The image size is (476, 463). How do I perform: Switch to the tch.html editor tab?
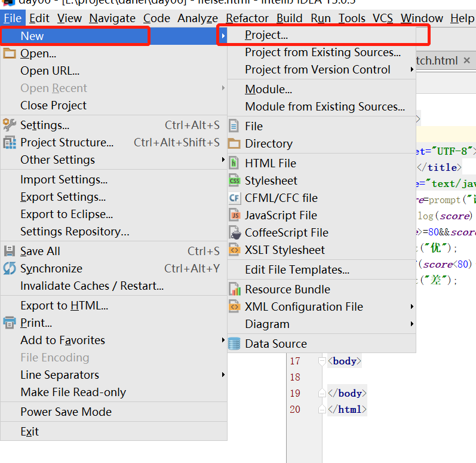point(437,60)
